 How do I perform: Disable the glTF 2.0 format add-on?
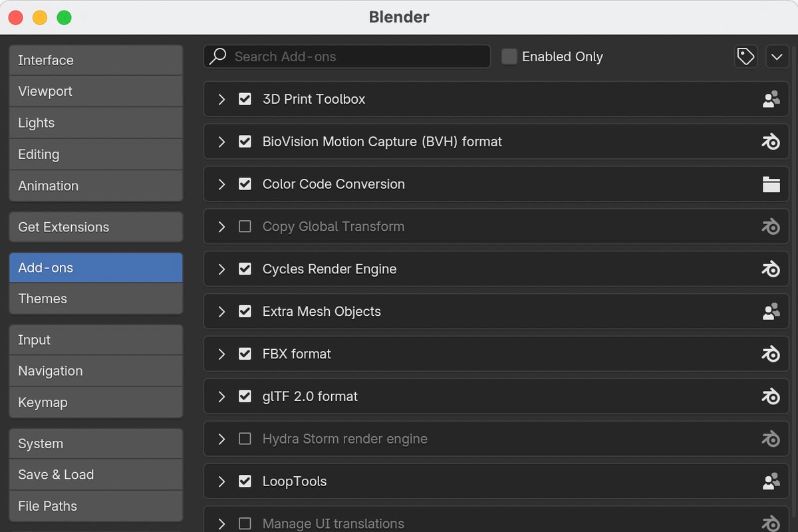pos(245,397)
